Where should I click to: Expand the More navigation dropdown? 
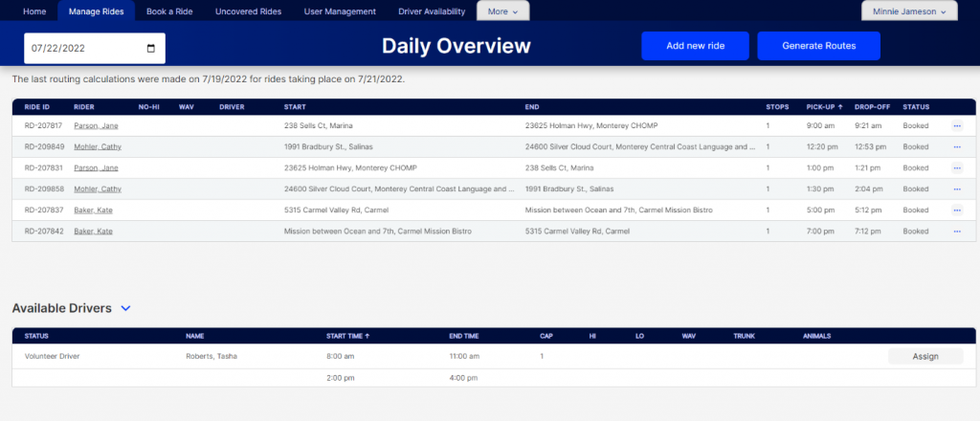point(502,11)
